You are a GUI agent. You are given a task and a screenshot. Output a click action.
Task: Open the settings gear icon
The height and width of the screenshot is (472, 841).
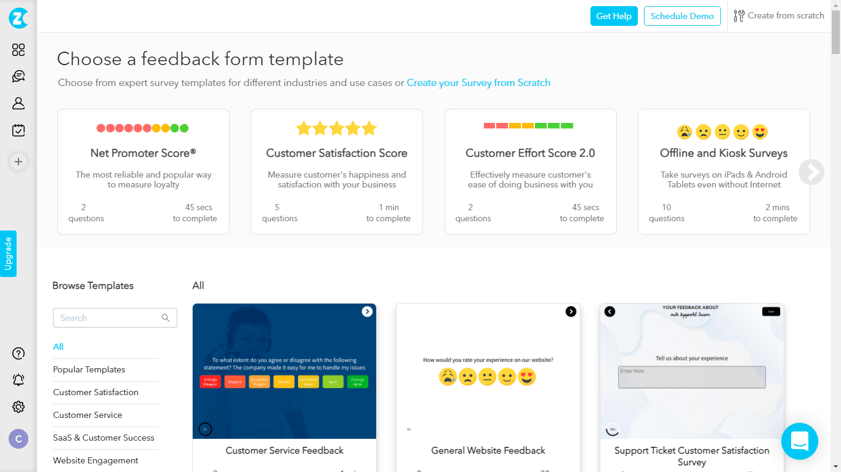click(18, 407)
